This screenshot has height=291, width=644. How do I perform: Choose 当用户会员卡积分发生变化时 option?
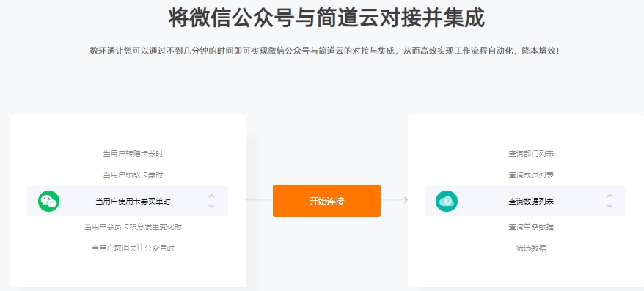click(133, 227)
